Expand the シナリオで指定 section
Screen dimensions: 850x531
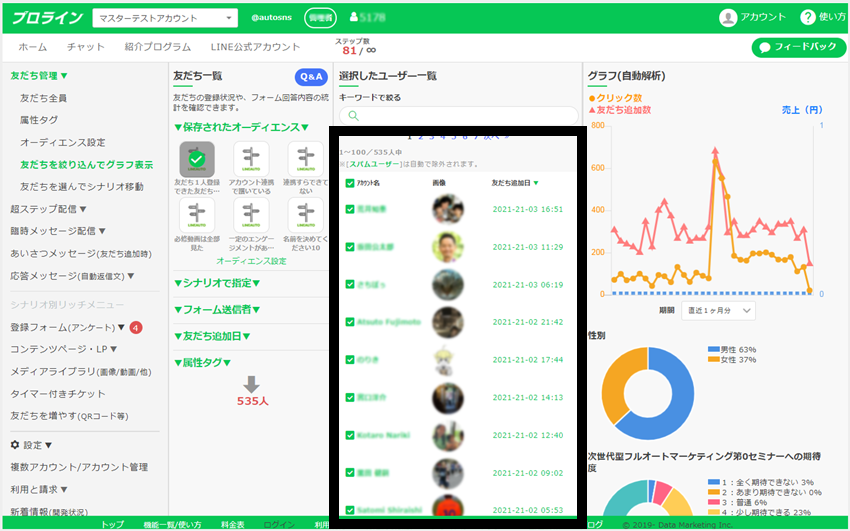pyautogui.click(x=217, y=283)
